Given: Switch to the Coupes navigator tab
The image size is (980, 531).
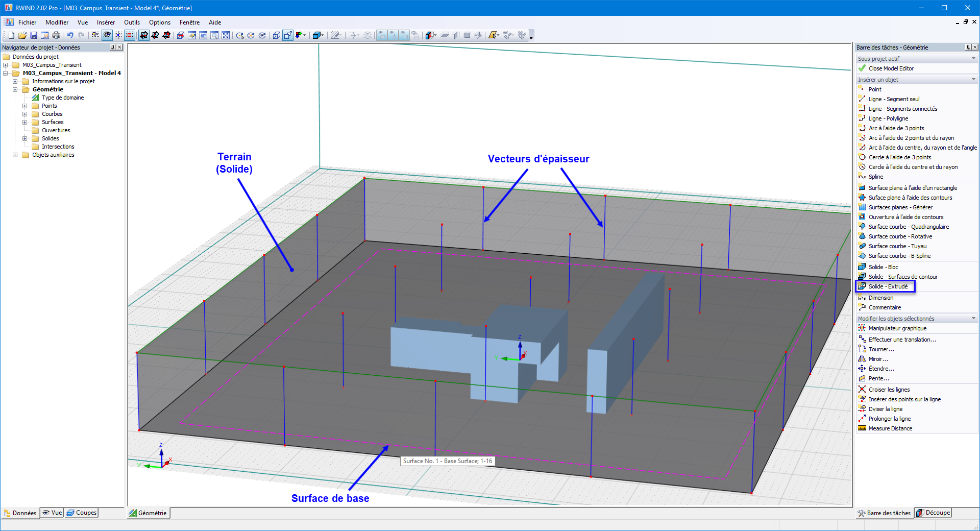Looking at the screenshot, I should [x=81, y=513].
